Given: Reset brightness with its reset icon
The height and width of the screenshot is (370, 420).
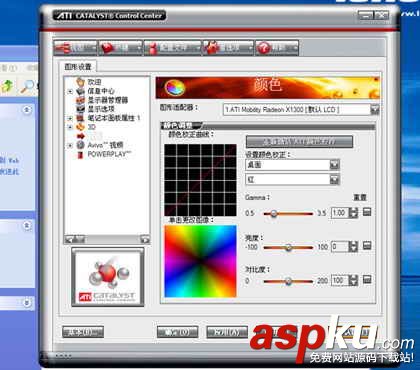Looking at the screenshot, I should 367,246.
